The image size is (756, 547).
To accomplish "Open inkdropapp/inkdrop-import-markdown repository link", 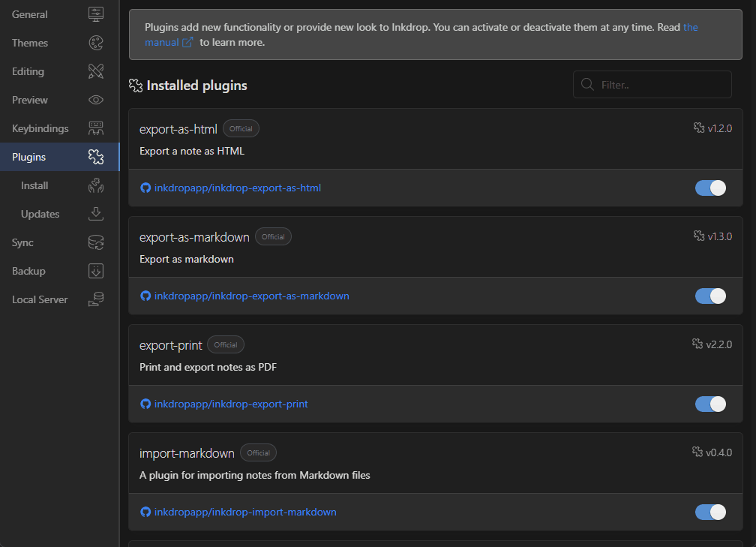I will pyautogui.click(x=245, y=512).
